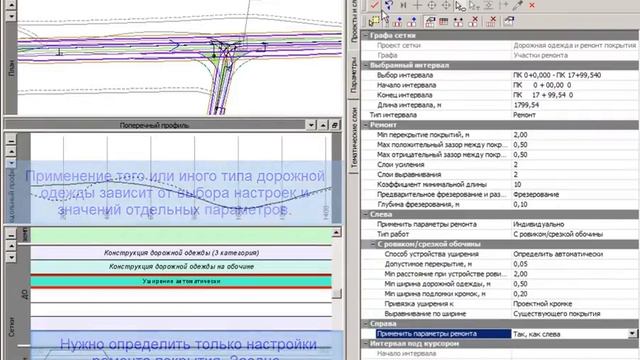Open the Поперечный профиль header dropdown
The image size is (640, 360).
click(311, 125)
